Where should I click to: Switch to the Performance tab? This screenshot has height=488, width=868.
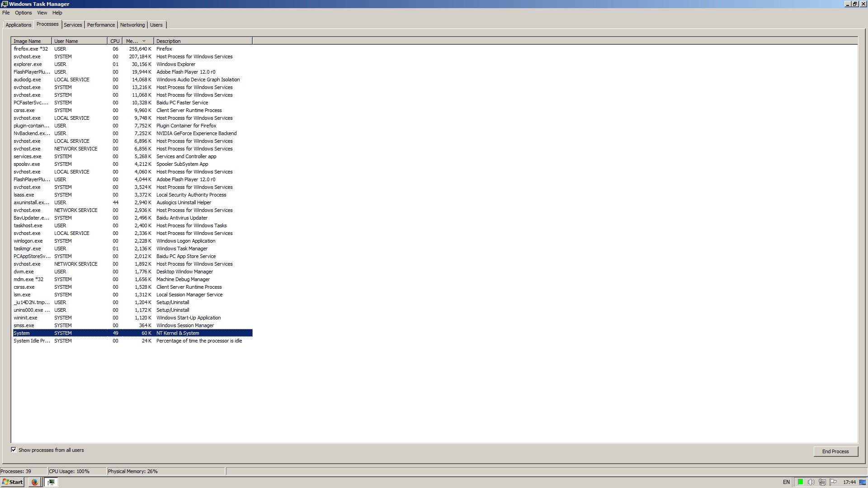(101, 25)
